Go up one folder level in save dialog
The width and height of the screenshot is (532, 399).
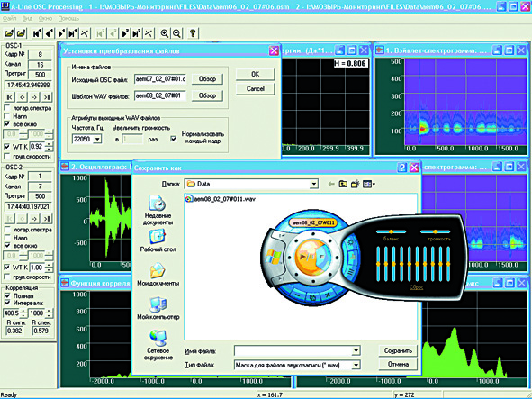coord(343,184)
